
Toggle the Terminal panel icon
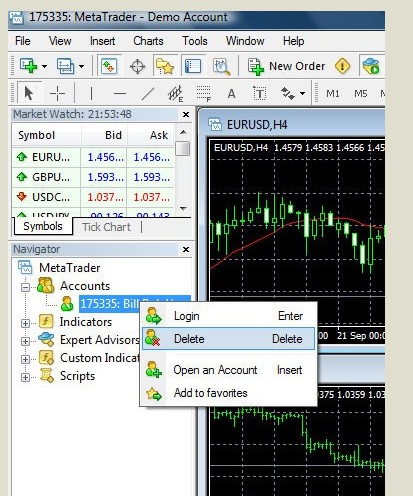pyautogui.click(x=193, y=66)
